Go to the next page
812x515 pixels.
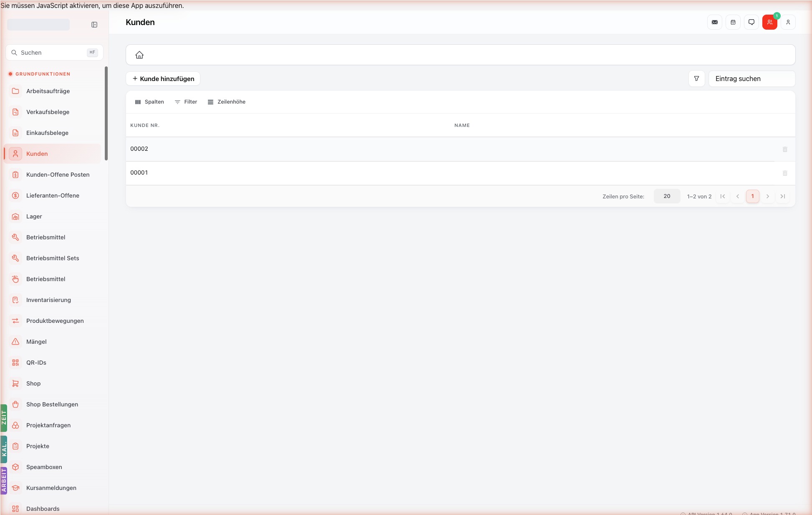(x=768, y=196)
